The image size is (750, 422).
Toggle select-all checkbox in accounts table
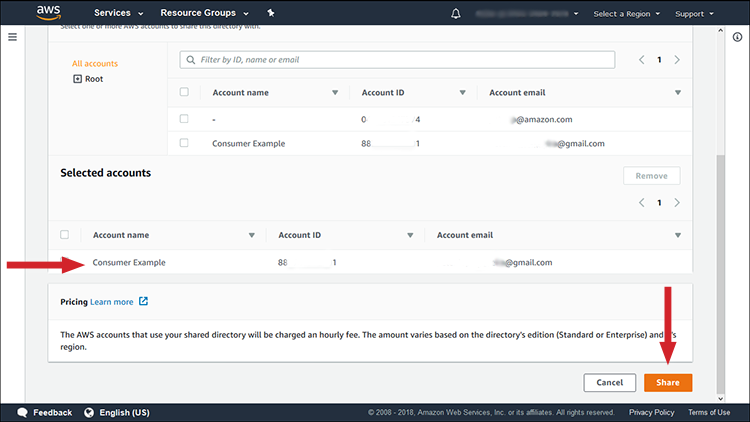coord(184,92)
